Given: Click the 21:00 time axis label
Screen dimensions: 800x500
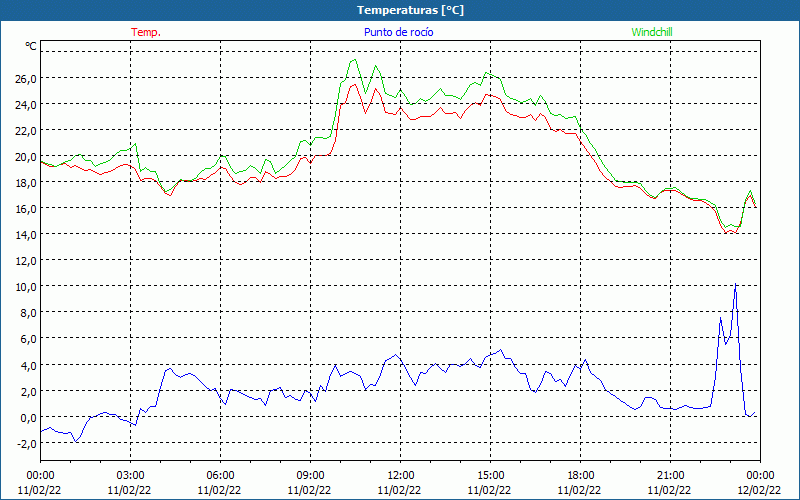Looking at the screenshot, I should click(x=670, y=475).
